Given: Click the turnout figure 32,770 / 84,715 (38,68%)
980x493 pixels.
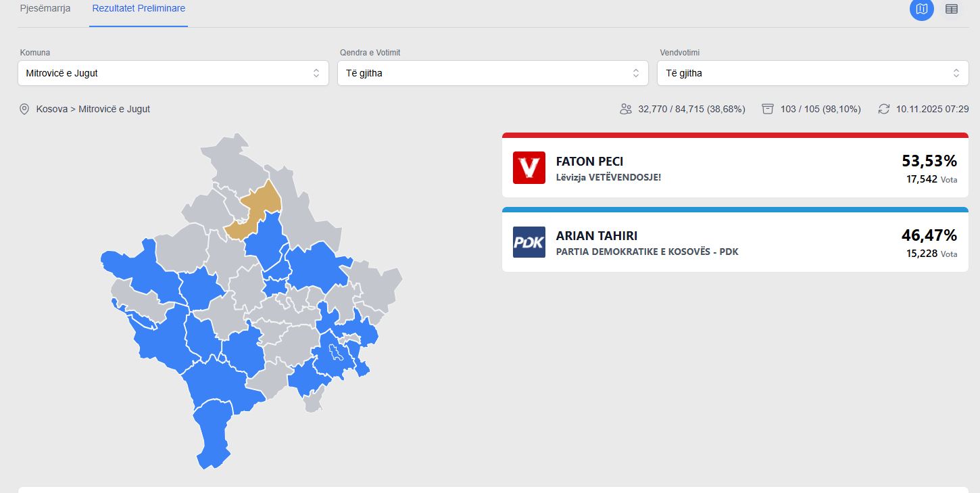Looking at the screenshot, I should 691,109.
